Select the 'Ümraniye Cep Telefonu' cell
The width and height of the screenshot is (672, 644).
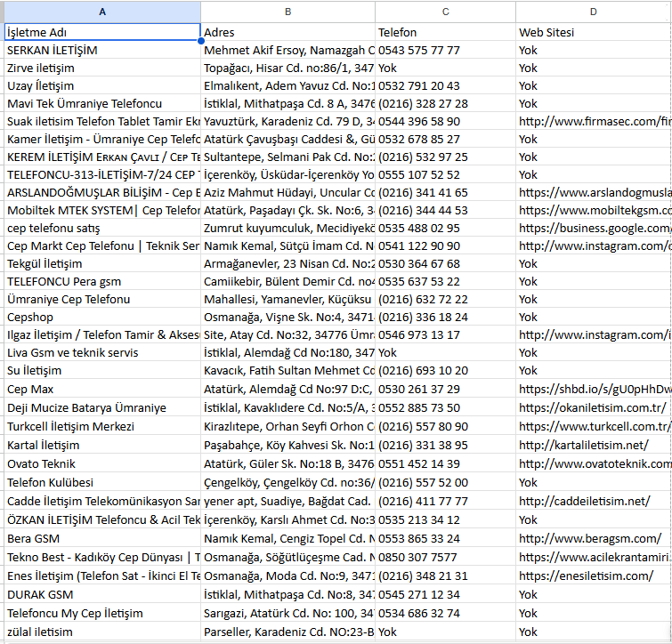(x=102, y=299)
